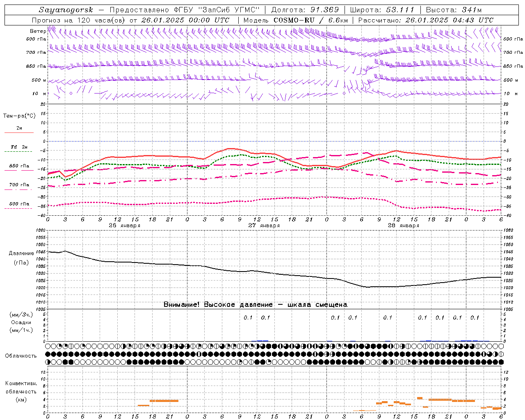
Task: Click the "Давление" pressure panel label
Action: pos(21,253)
